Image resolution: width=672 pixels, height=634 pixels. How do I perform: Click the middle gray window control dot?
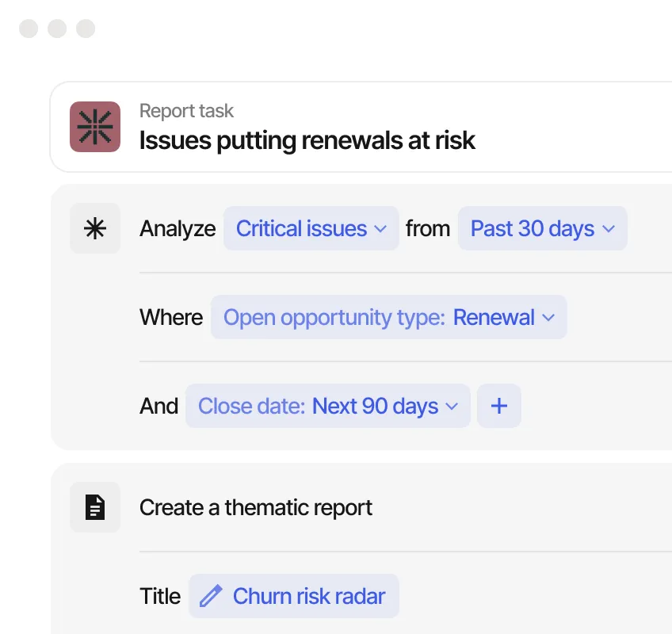[57, 29]
